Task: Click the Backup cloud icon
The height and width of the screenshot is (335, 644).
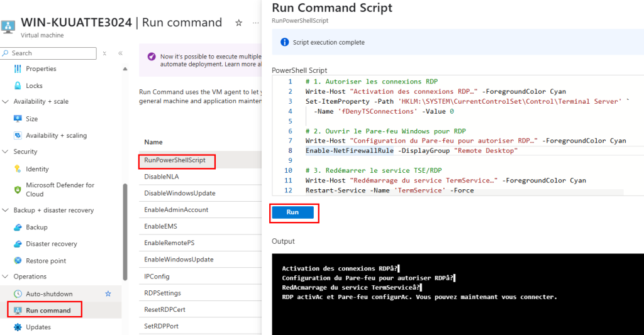Action: (18, 227)
